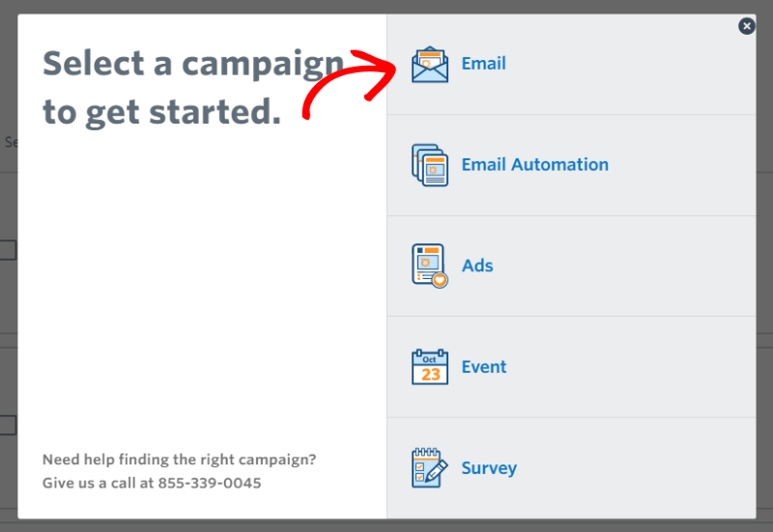
Task: Click the number 23 on the calendar icon
Action: coord(430,375)
